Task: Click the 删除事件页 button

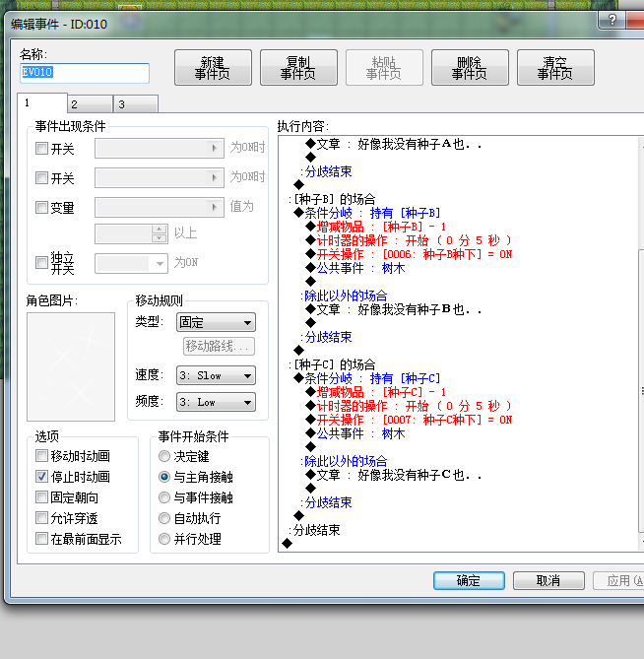Action: (470, 68)
